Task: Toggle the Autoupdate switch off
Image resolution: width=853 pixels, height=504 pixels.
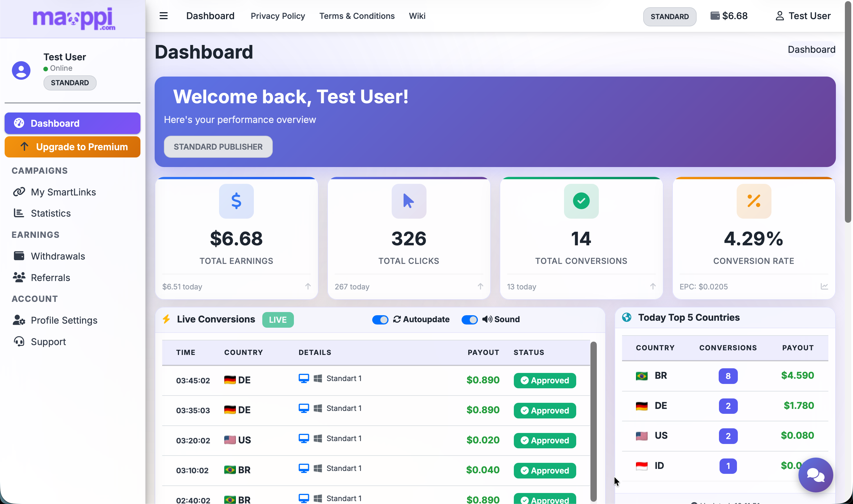Action: pos(380,320)
